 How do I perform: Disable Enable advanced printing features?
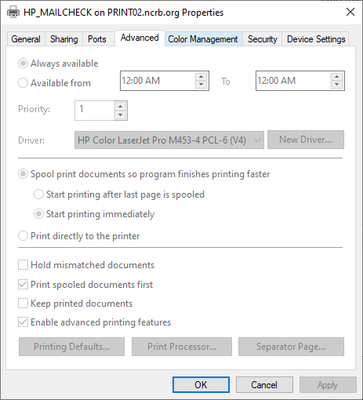point(23,322)
